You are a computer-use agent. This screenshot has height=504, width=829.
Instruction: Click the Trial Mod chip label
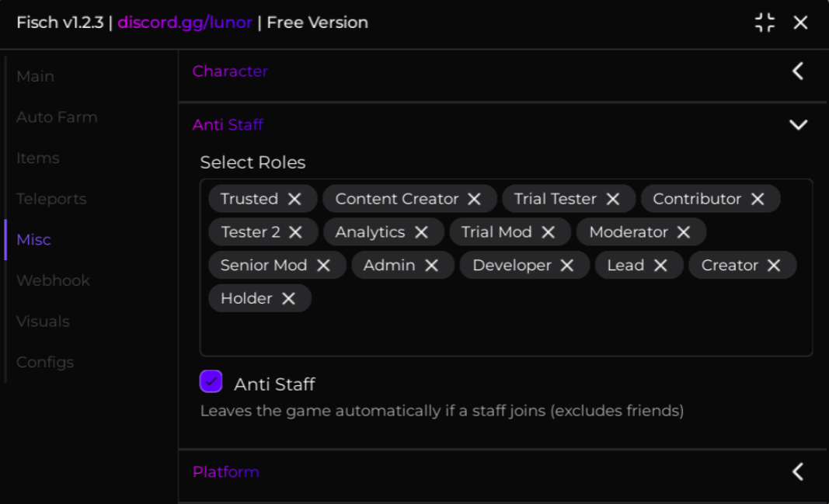[496, 232]
